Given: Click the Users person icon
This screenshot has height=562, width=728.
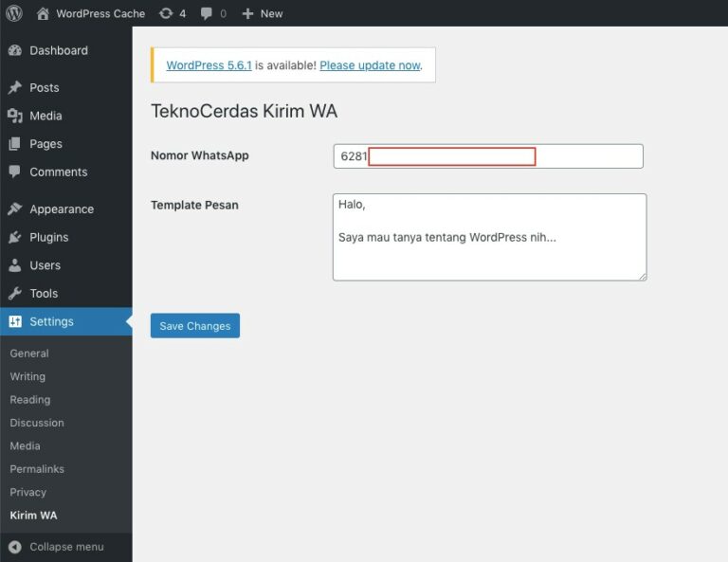Looking at the screenshot, I should click(15, 265).
